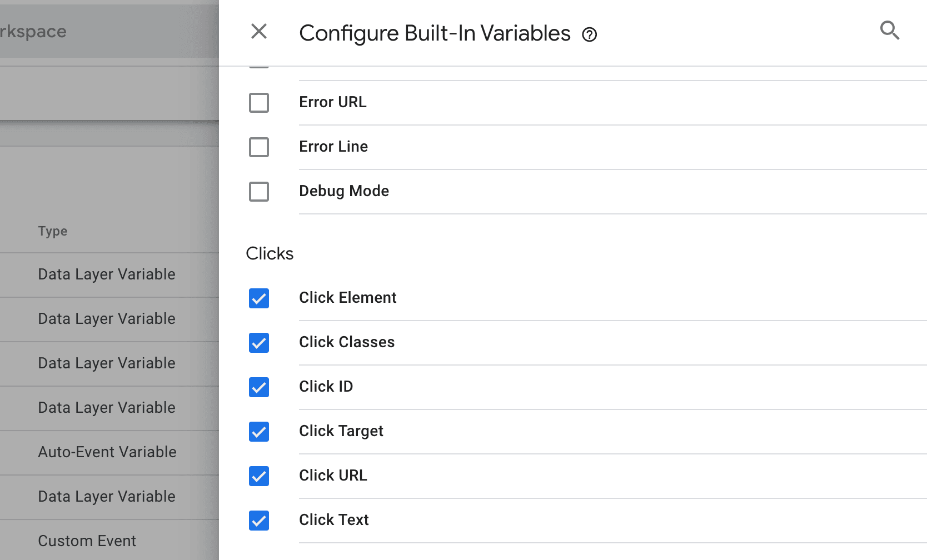
Task: Click the Workspace label
Action: click(x=32, y=31)
